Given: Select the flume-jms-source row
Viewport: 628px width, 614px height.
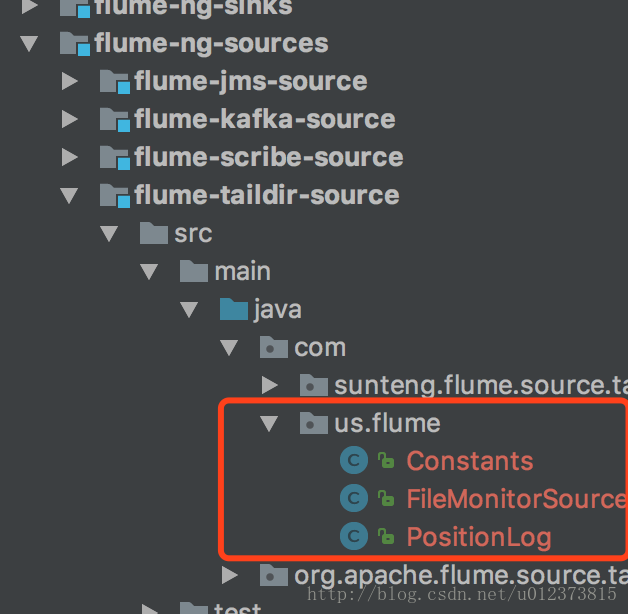Looking at the screenshot, I should [x=314, y=81].
